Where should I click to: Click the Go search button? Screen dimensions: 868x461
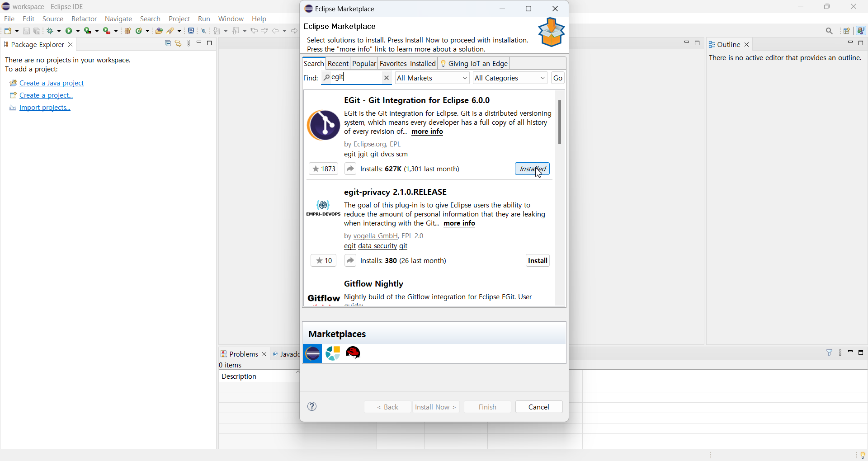[x=558, y=78]
